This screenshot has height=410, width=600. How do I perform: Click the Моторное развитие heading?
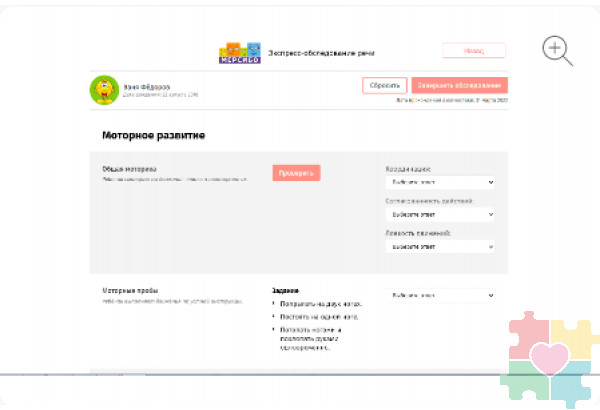[x=154, y=135]
